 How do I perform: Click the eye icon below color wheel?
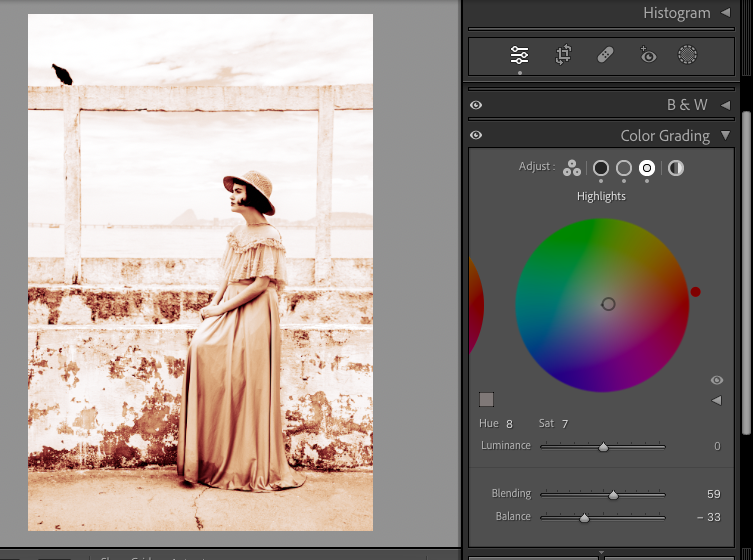click(716, 381)
